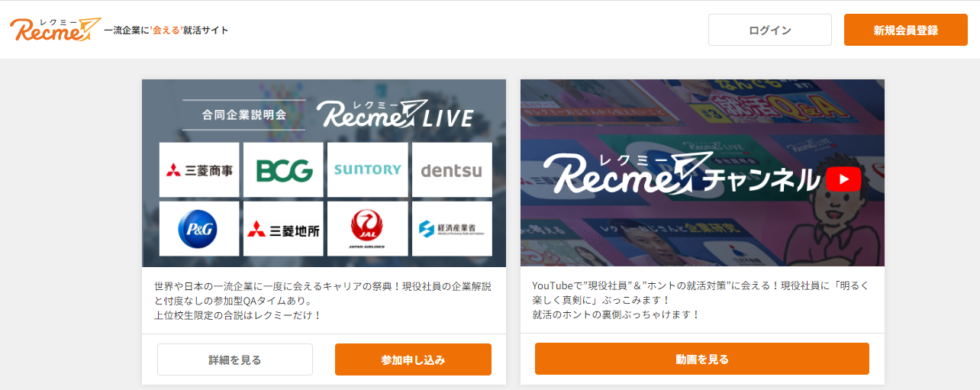The image size is (980, 390).
Task: Click the 新規会員登録 button
Action: tap(906, 30)
